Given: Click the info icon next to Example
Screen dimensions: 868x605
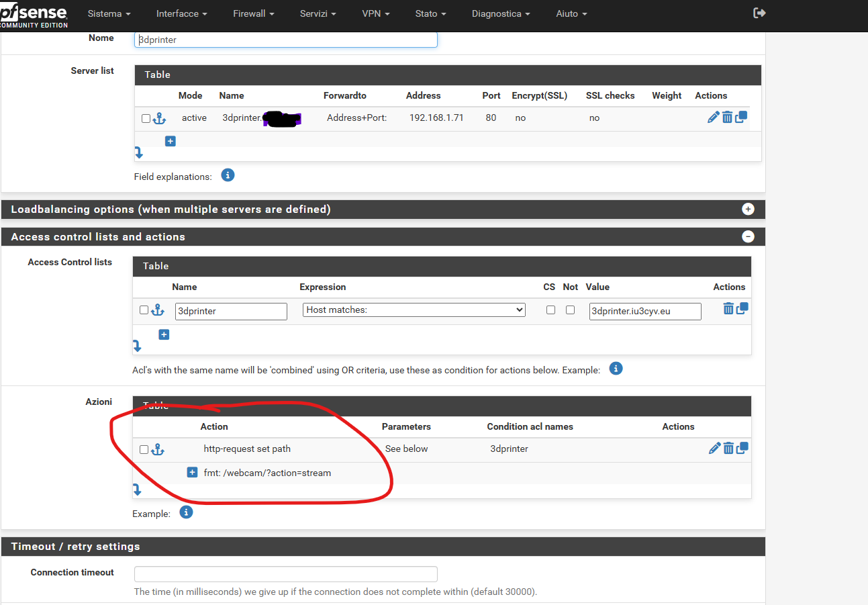Looking at the screenshot, I should [187, 512].
